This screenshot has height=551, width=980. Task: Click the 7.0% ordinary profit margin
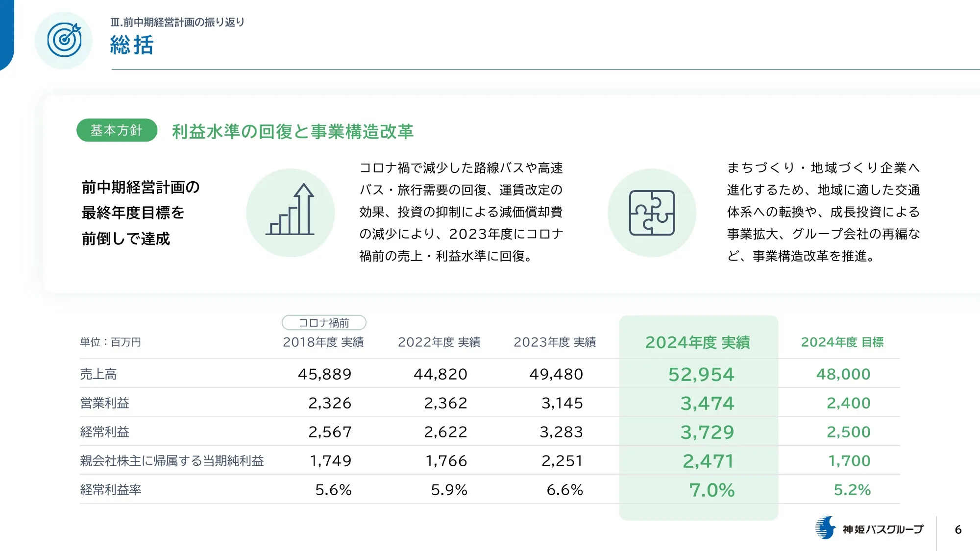712,490
